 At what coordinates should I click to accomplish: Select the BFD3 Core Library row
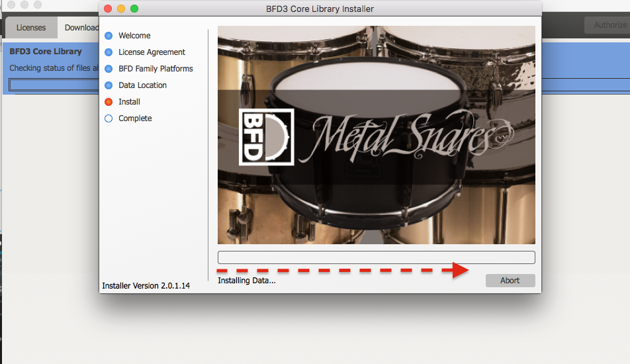click(50, 68)
